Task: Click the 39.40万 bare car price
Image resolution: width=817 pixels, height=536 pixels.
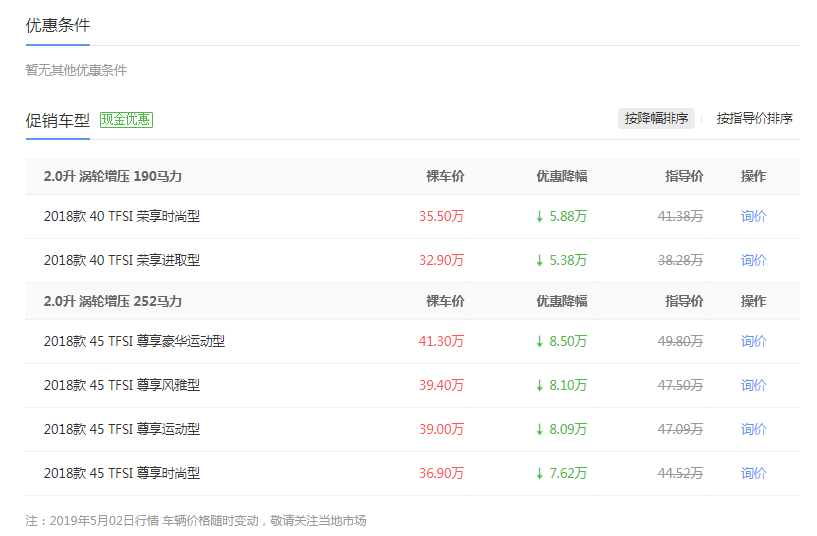Action: tap(441, 385)
